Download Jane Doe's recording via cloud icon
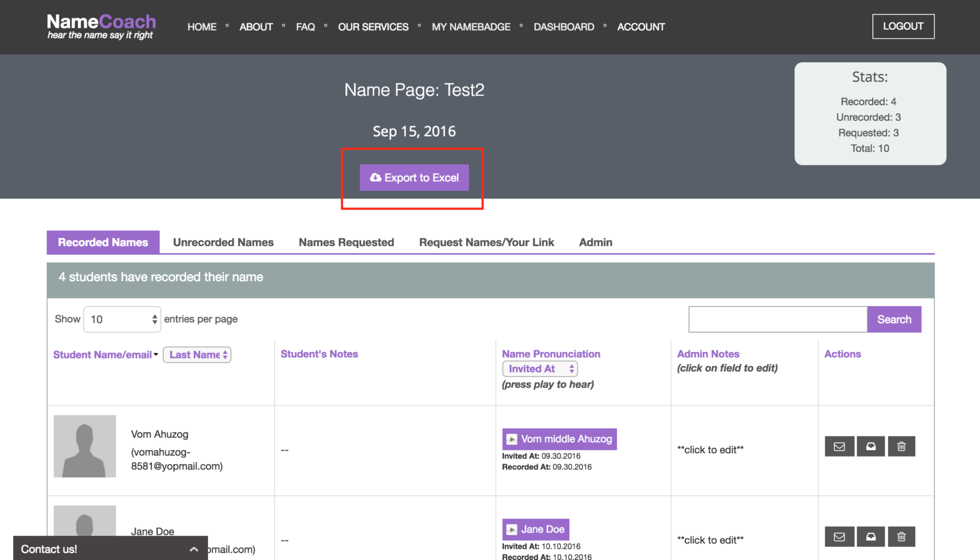980x560 pixels. pos(871,536)
